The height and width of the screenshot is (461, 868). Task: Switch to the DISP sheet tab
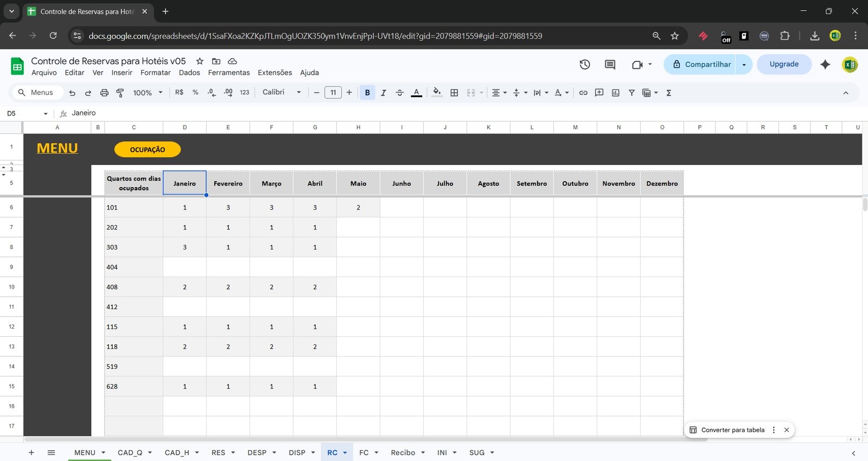tap(297, 452)
